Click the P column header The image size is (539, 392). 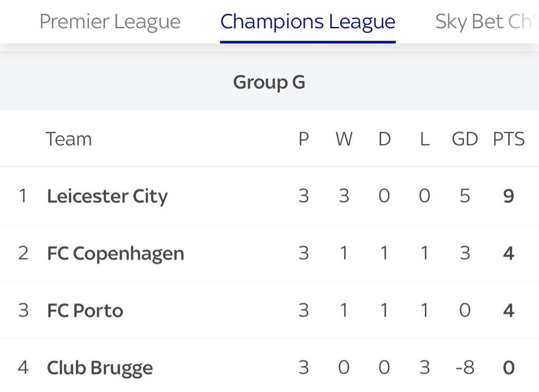pyautogui.click(x=304, y=139)
